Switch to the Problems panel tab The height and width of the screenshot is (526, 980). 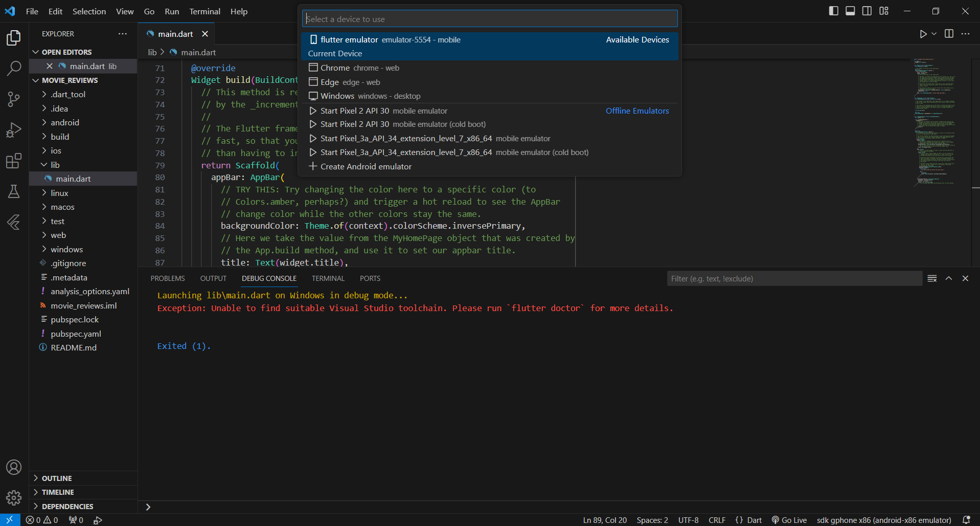point(168,278)
